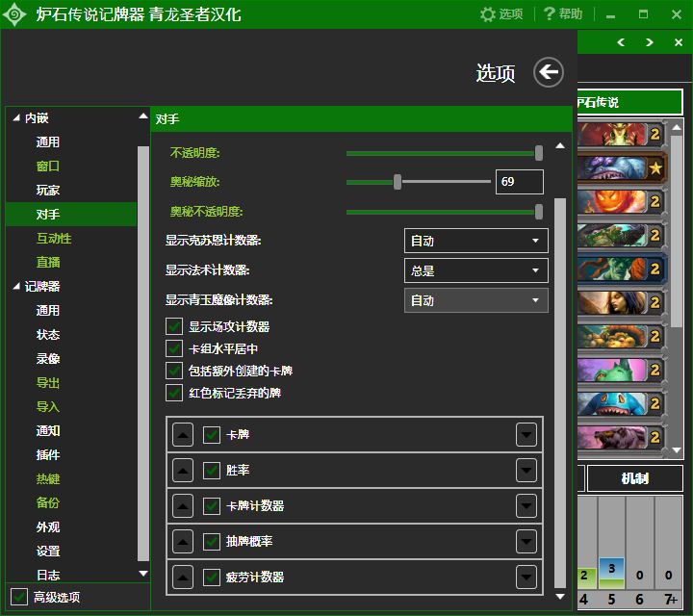Adjust the 奥秘缩放 slider handle

[x=398, y=182]
